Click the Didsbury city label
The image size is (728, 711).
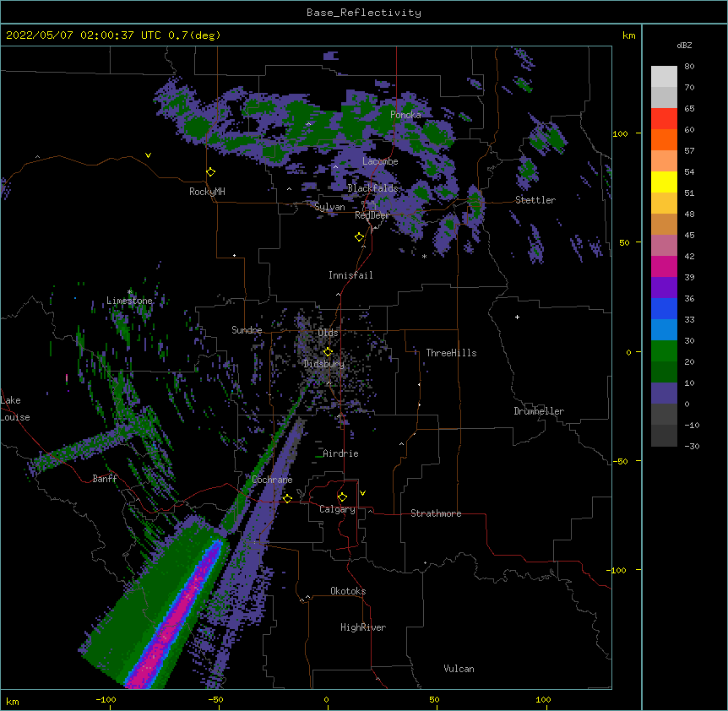pyautogui.click(x=324, y=364)
